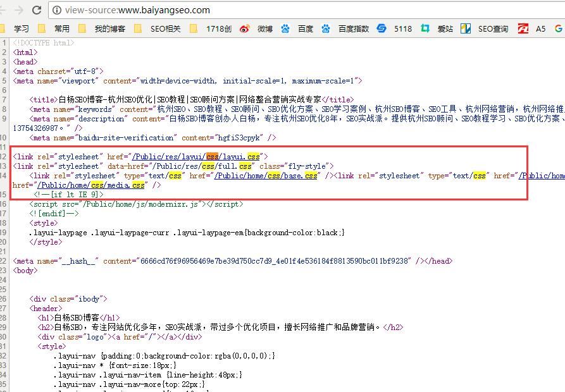Screen dimensions: 565x392
Task: Click the meta charset="utf-8" line
Action: 58,71
